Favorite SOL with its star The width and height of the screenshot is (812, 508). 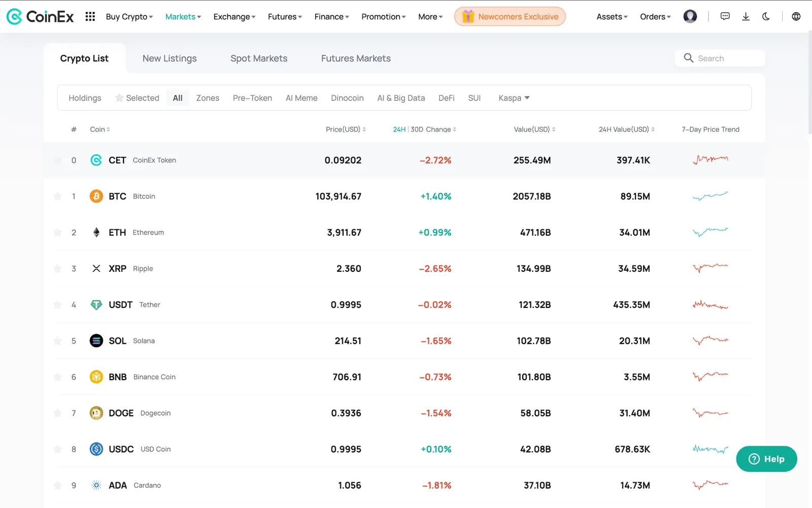coord(57,341)
